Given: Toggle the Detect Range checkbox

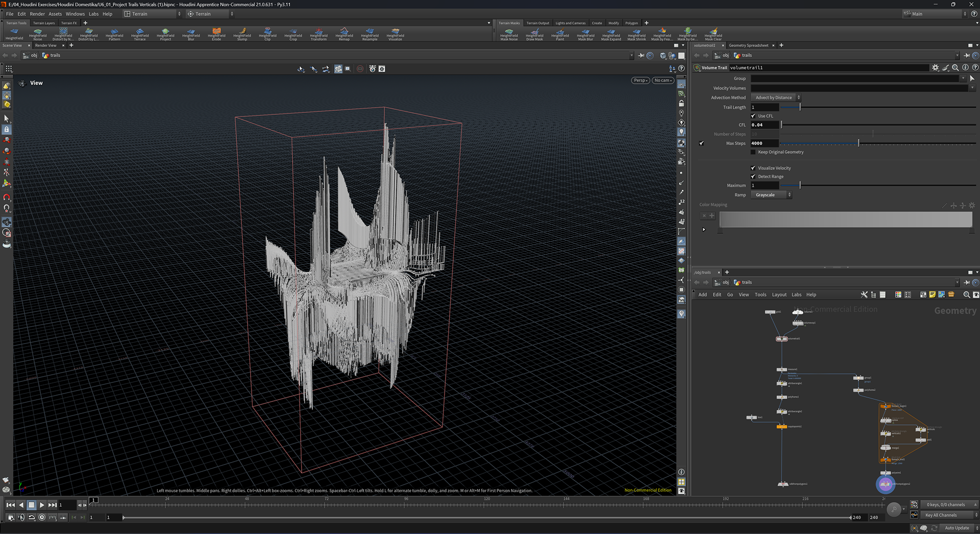Looking at the screenshot, I should (x=753, y=177).
